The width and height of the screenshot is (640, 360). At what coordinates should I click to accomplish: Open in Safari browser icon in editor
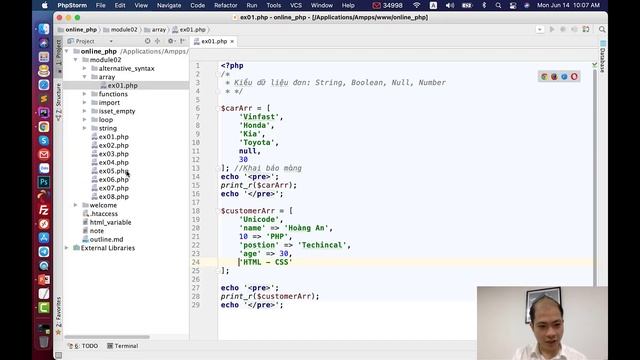coord(564,77)
